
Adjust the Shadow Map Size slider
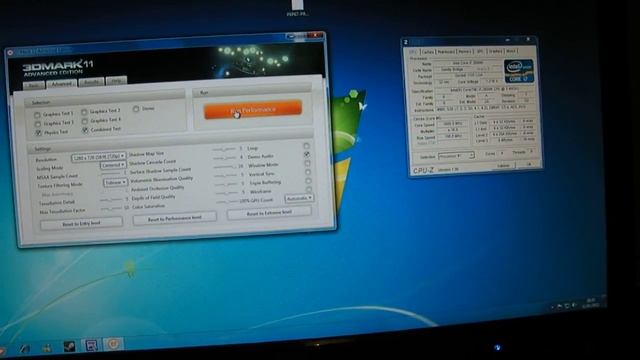224,149
